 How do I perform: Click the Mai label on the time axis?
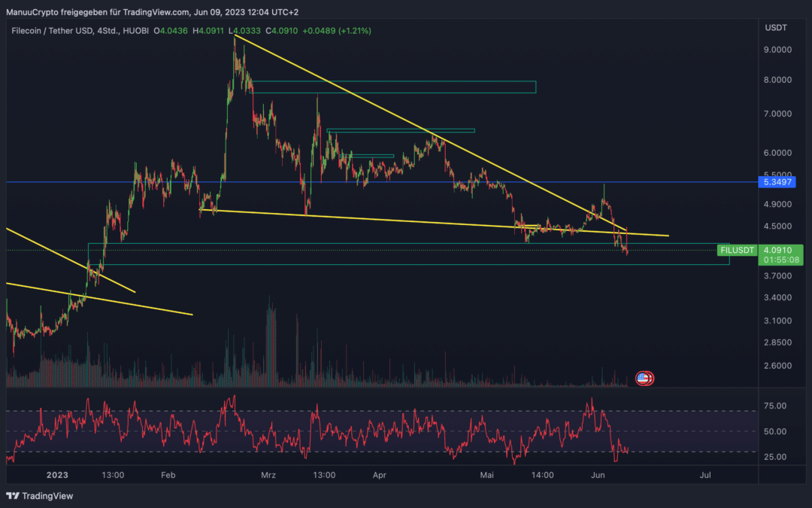(486, 475)
